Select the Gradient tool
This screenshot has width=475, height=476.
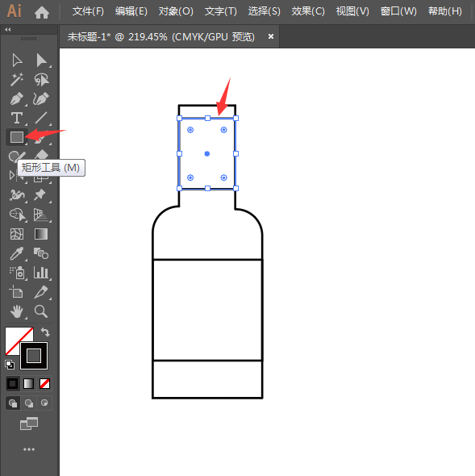click(x=41, y=234)
